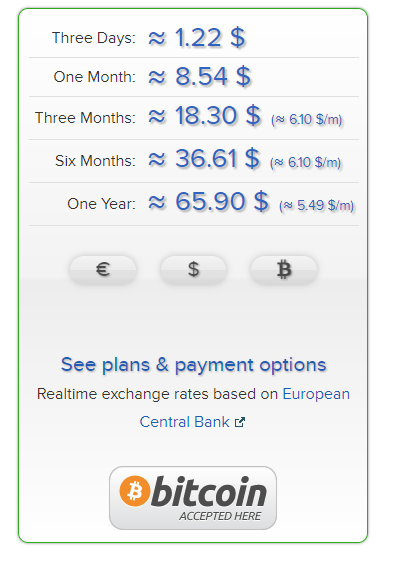Open See plans & payment options link
The height and width of the screenshot is (567, 393).
click(194, 364)
